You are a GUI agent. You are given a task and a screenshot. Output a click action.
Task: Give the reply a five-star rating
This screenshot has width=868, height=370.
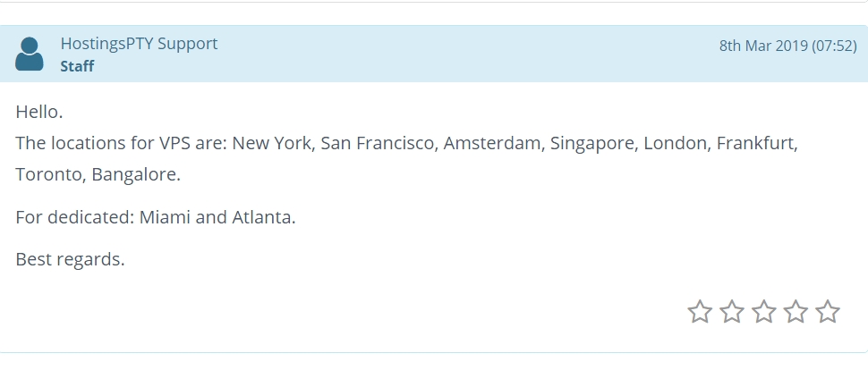[828, 312]
